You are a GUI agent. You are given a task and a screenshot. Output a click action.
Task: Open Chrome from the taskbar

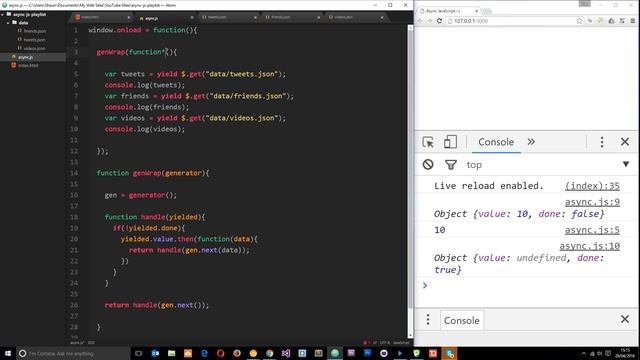(269, 353)
